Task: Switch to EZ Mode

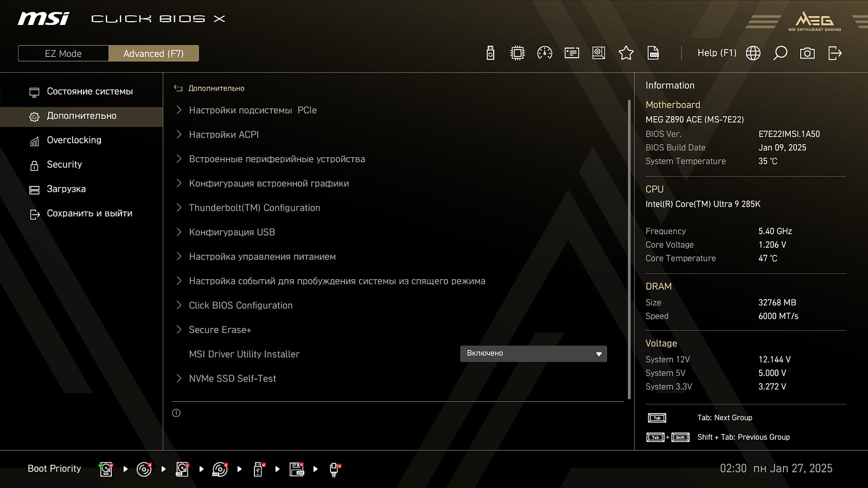Action: point(63,53)
